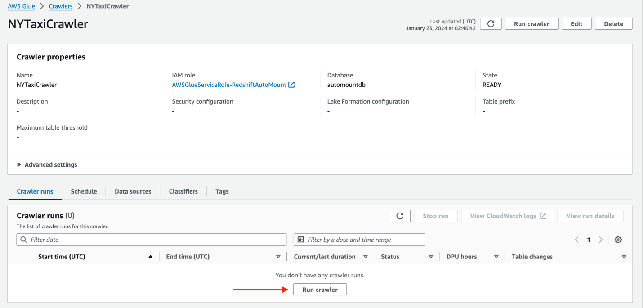The width and height of the screenshot is (644, 308).
Task: Click the Start time (UTC) column header
Action: pyautogui.click(x=62, y=257)
